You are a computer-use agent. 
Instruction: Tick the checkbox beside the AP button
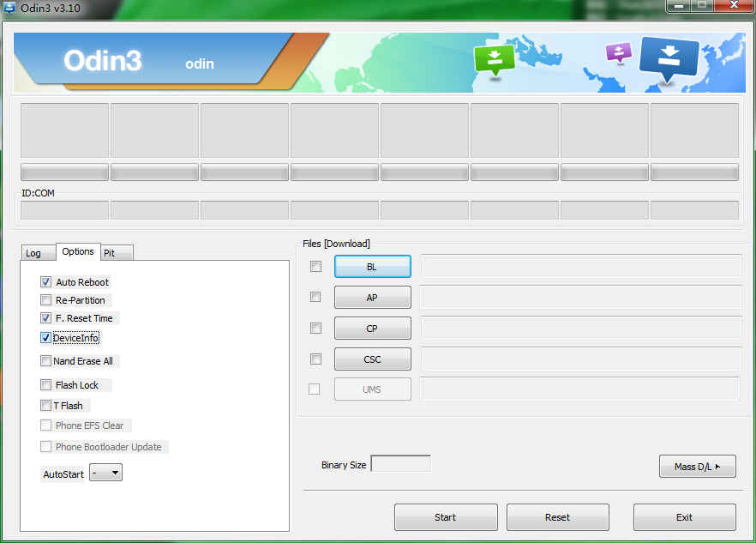[x=315, y=297]
